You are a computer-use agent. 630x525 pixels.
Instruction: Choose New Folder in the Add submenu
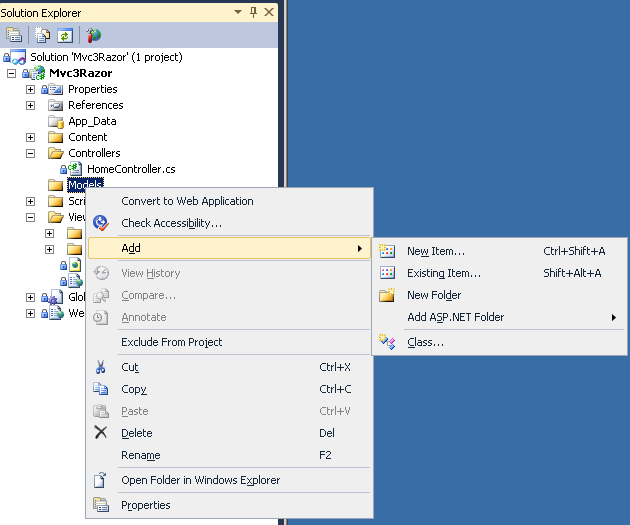pos(499,295)
